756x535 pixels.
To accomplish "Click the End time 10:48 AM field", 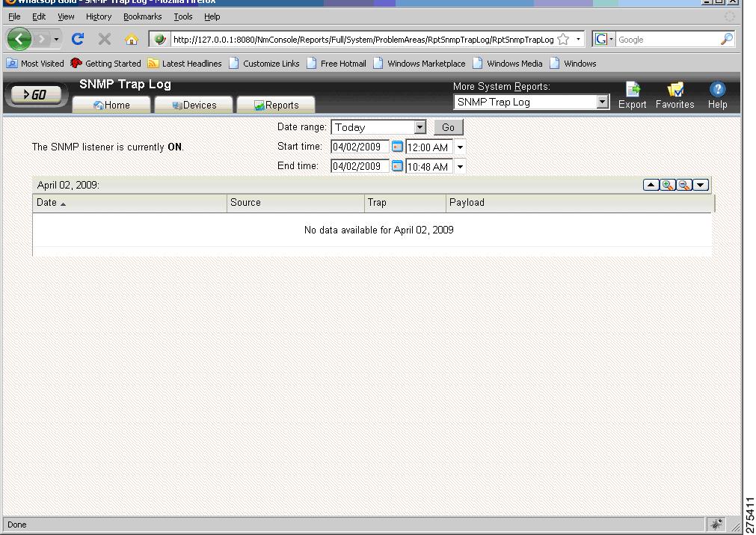I will point(428,167).
